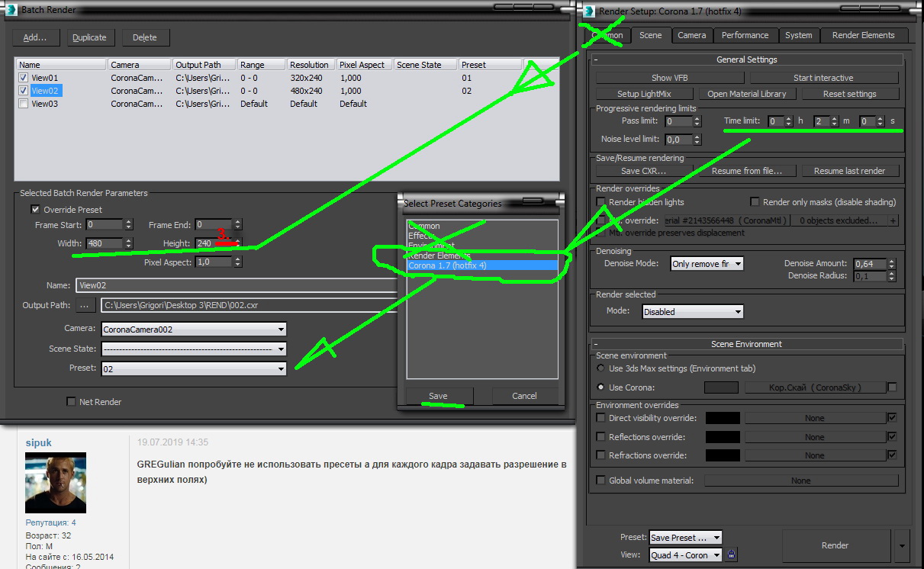Enable Reflections override checkbox
The height and width of the screenshot is (569, 924).
pos(601,437)
